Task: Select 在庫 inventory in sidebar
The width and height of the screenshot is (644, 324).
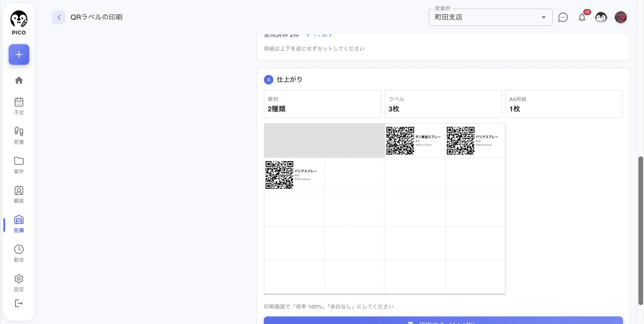Action: [x=19, y=224]
